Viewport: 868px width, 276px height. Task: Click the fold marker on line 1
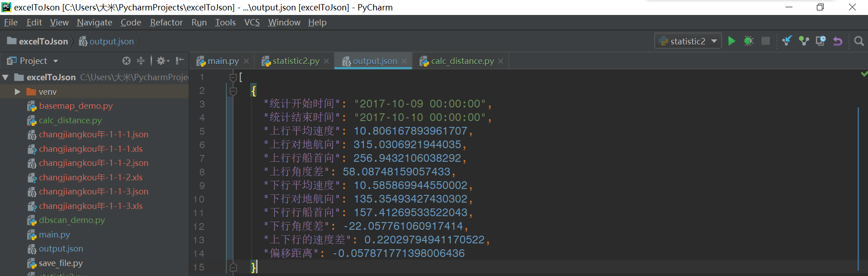[233, 77]
